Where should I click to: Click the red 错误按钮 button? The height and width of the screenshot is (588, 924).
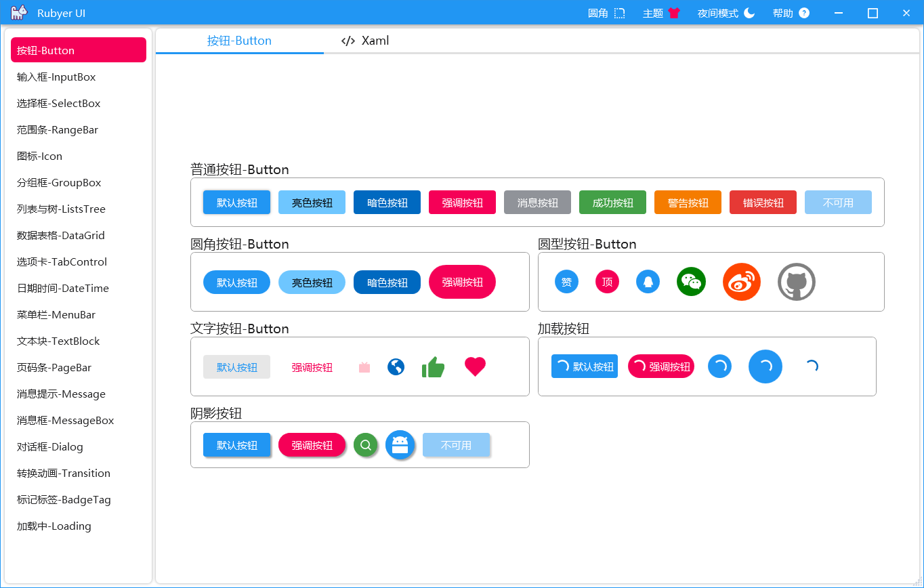763,203
